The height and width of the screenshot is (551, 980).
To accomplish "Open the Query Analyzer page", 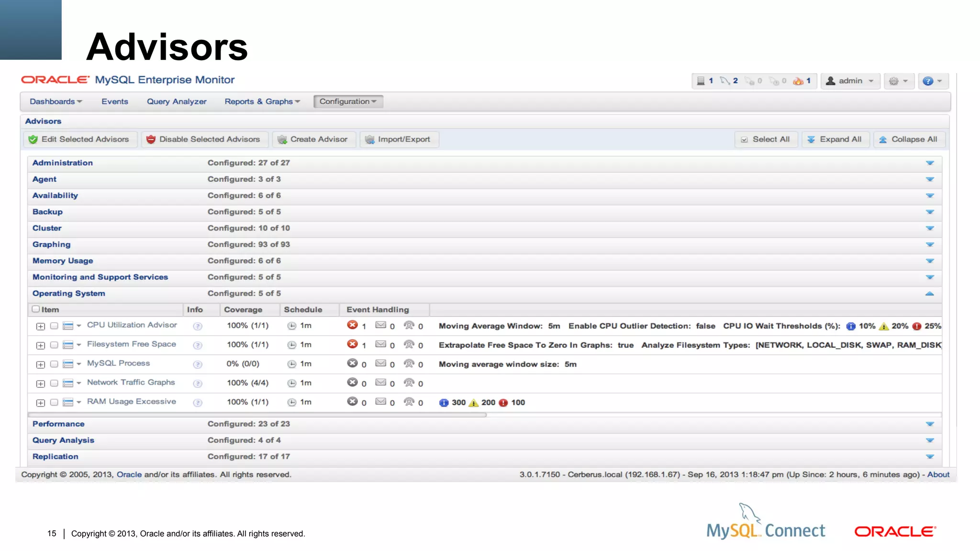I will 177,101.
